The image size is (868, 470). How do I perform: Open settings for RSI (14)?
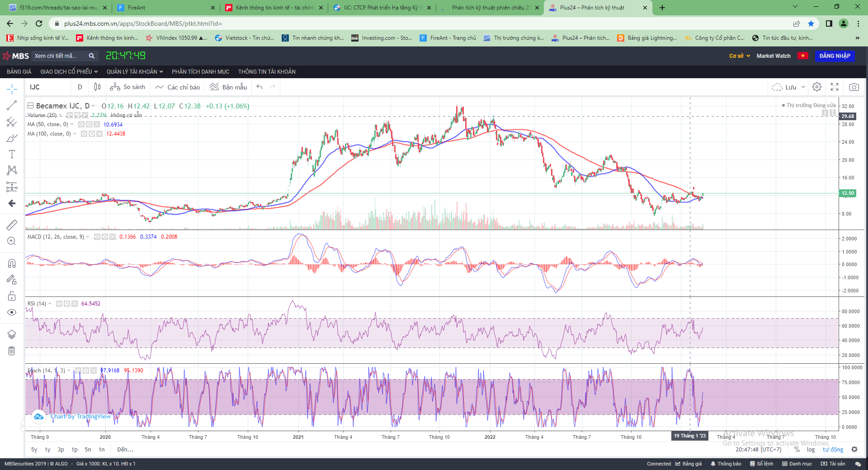[67, 304]
